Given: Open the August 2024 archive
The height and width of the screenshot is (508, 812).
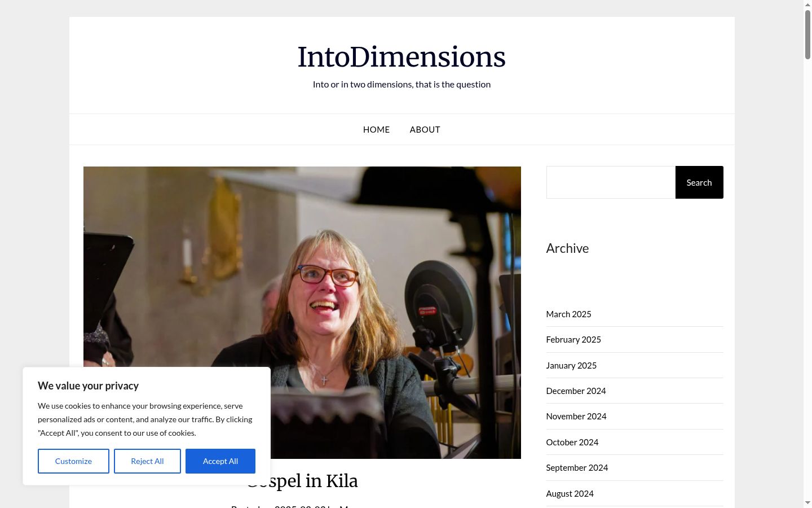Looking at the screenshot, I should 570,493.
